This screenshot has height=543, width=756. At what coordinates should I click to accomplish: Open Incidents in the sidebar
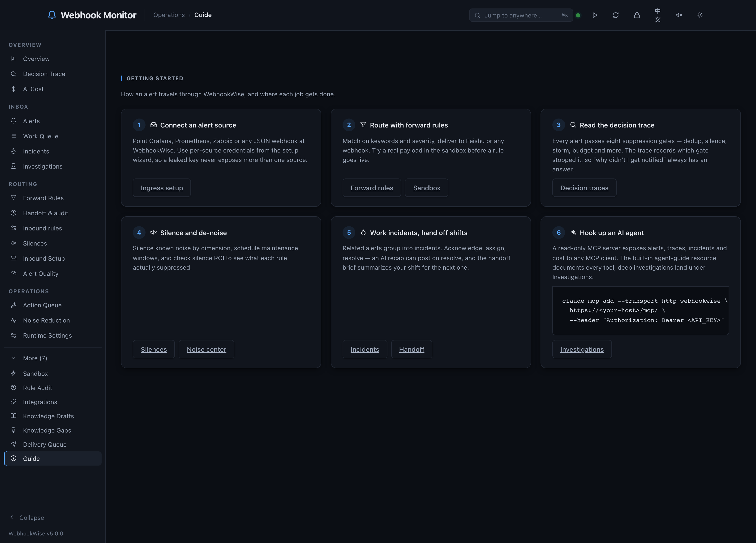[53, 151]
